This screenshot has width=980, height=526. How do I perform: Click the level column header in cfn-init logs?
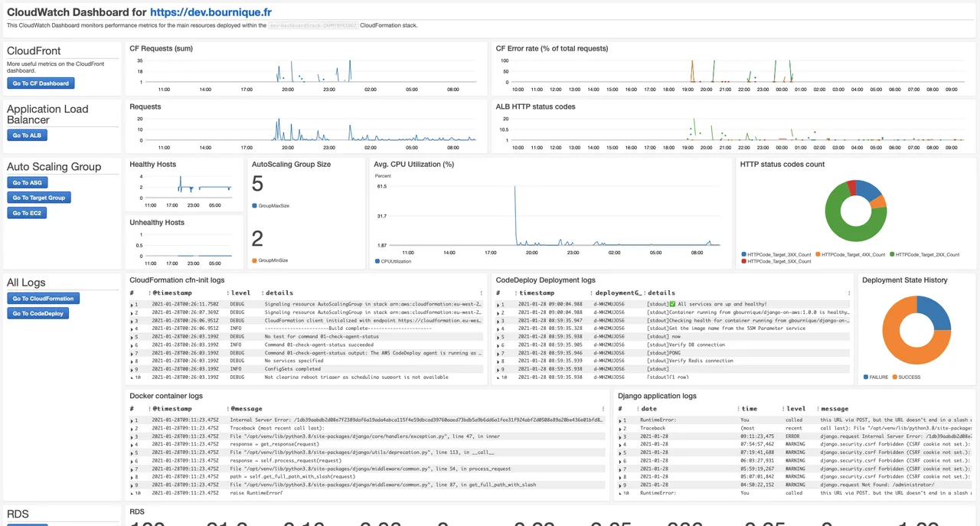(241, 292)
